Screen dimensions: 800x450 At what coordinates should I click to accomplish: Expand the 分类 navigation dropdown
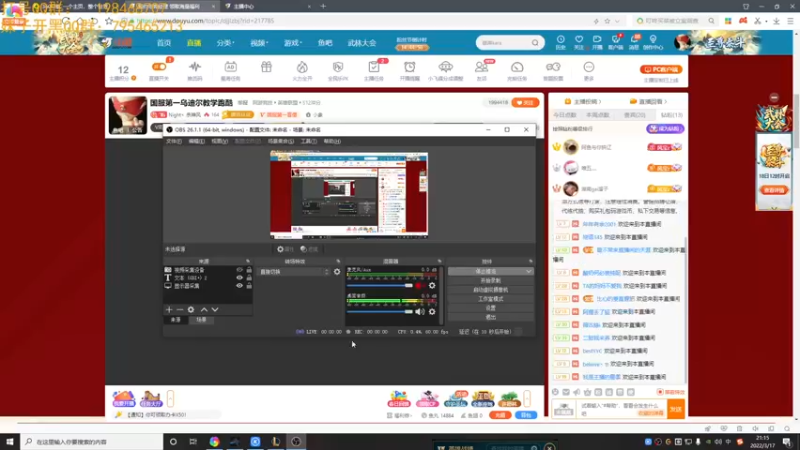[x=225, y=43]
